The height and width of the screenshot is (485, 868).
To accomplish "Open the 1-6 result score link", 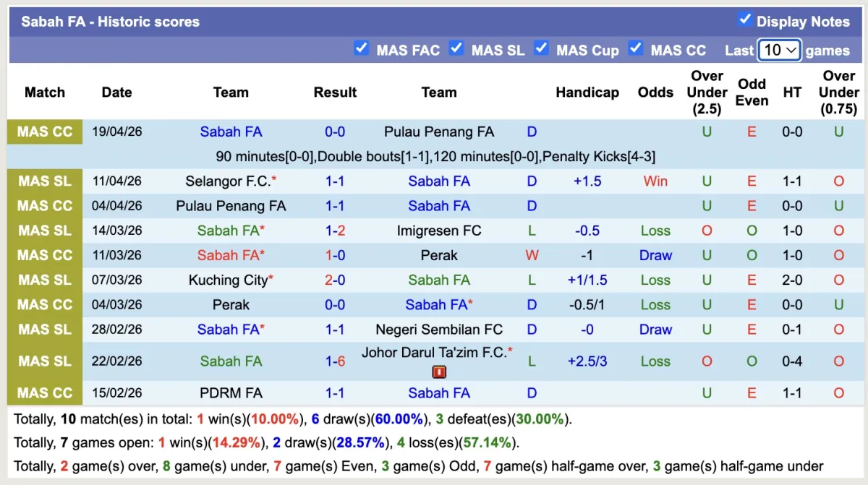I will (x=335, y=361).
